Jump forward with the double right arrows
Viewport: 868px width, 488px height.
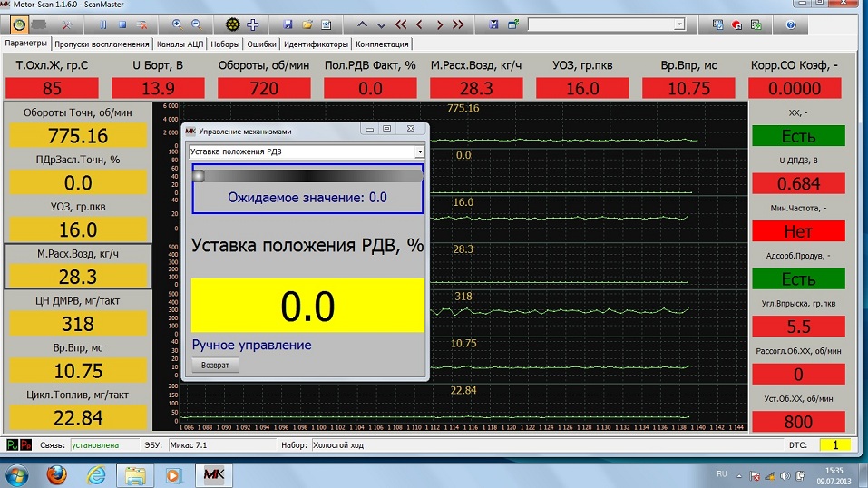pyautogui.click(x=458, y=24)
